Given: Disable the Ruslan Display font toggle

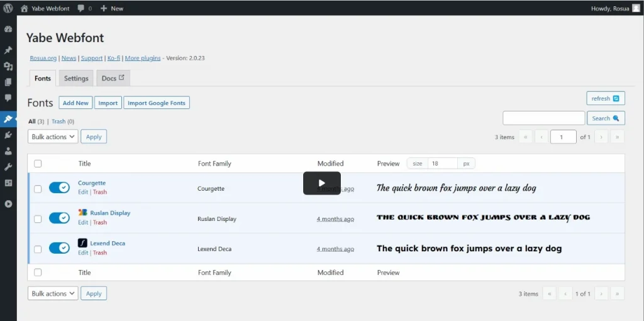Looking at the screenshot, I should (60, 218).
